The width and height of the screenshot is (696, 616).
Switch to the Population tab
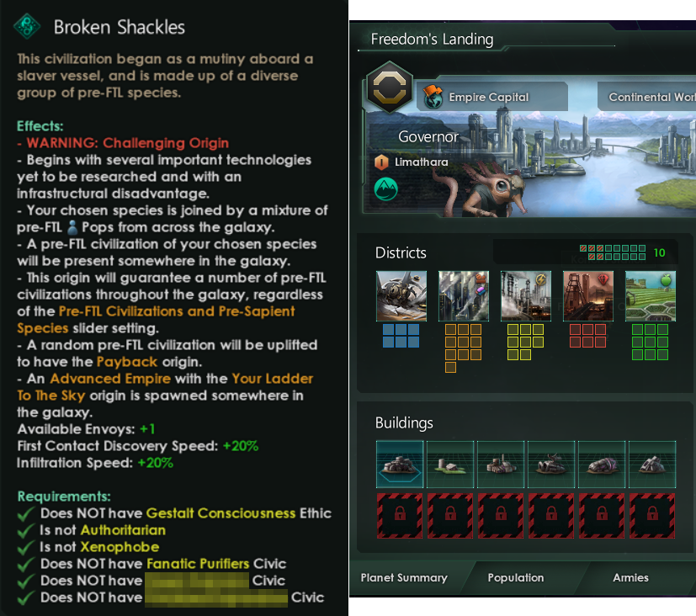click(516, 578)
